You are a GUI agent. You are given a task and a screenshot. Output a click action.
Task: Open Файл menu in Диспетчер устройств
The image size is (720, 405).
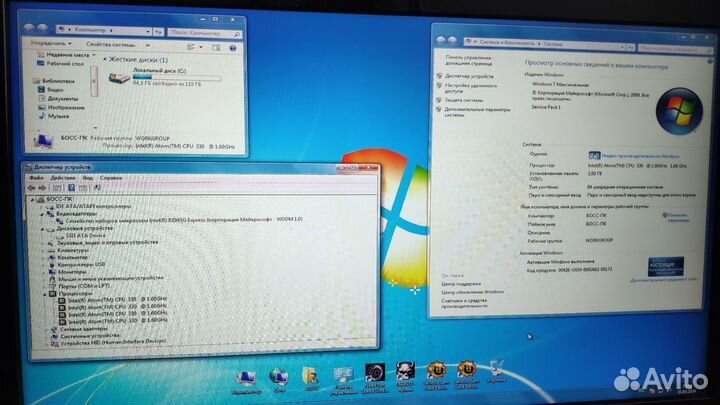click(x=36, y=178)
